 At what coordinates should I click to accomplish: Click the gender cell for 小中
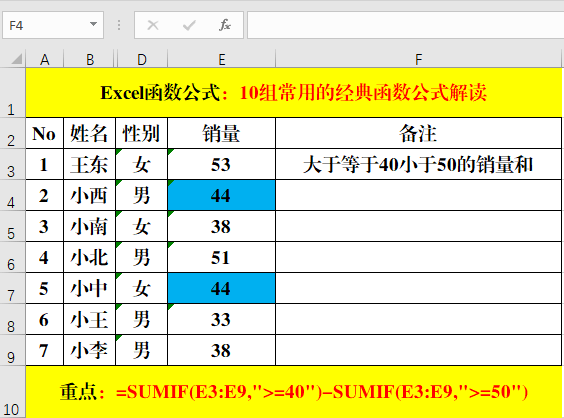coord(141,288)
